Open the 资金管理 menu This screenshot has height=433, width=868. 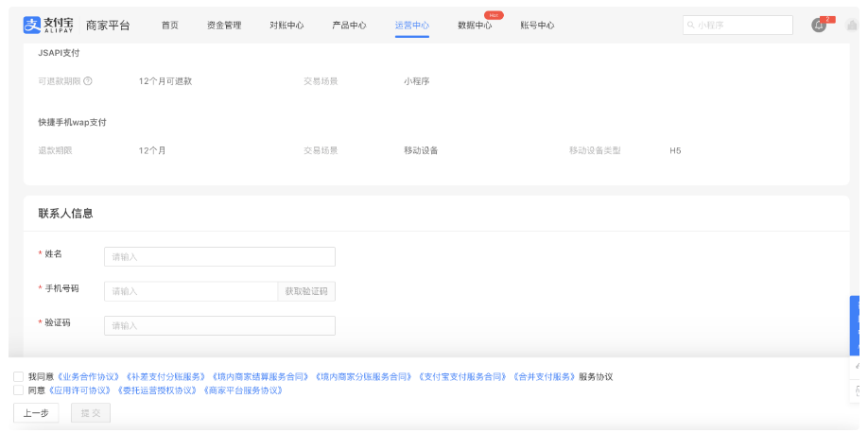tap(224, 25)
